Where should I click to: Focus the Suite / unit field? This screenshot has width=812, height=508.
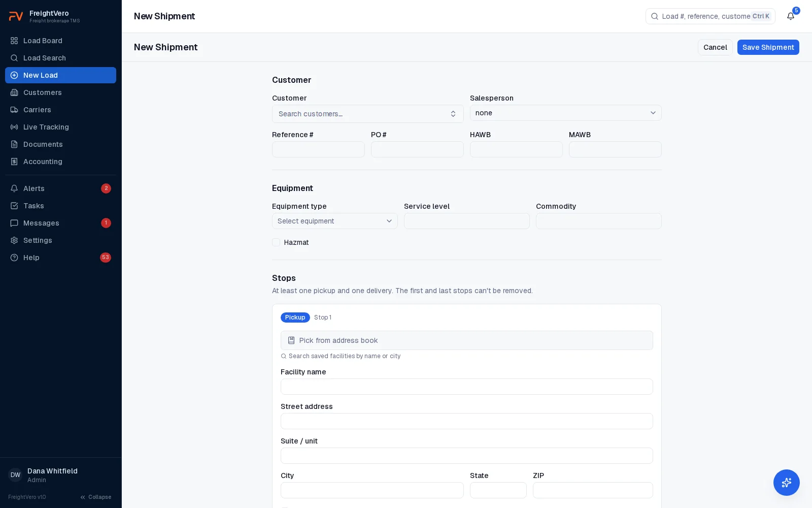point(467,456)
